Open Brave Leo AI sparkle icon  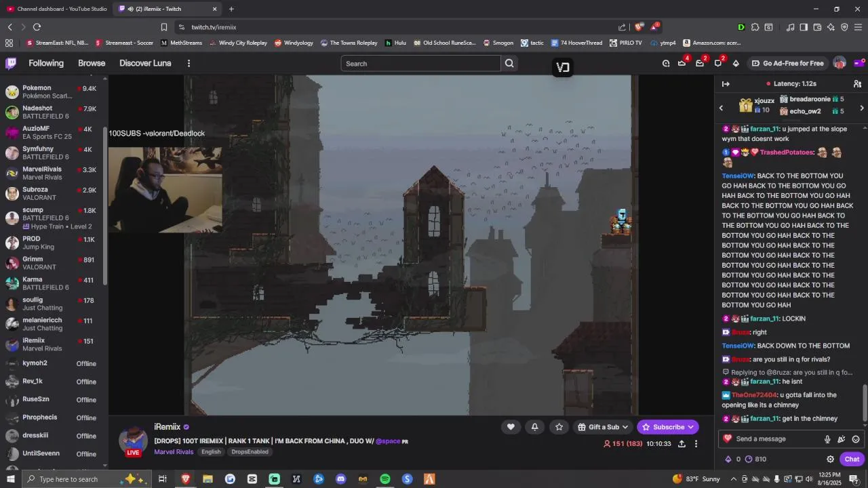[831, 27]
